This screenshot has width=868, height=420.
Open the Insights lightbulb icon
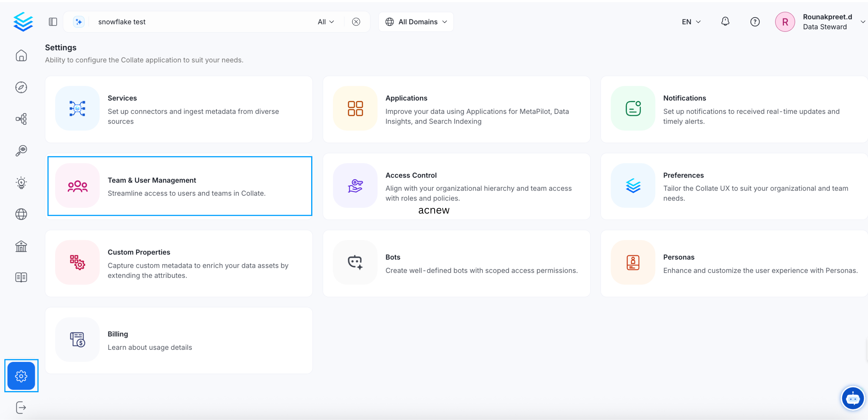[21, 182]
